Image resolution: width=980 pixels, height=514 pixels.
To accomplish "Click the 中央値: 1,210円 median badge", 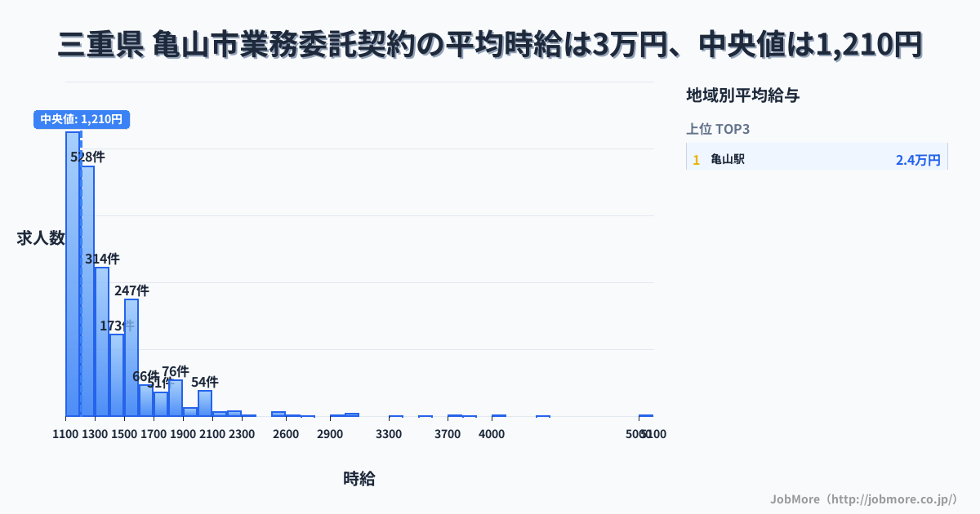I will pyautogui.click(x=82, y=119).
